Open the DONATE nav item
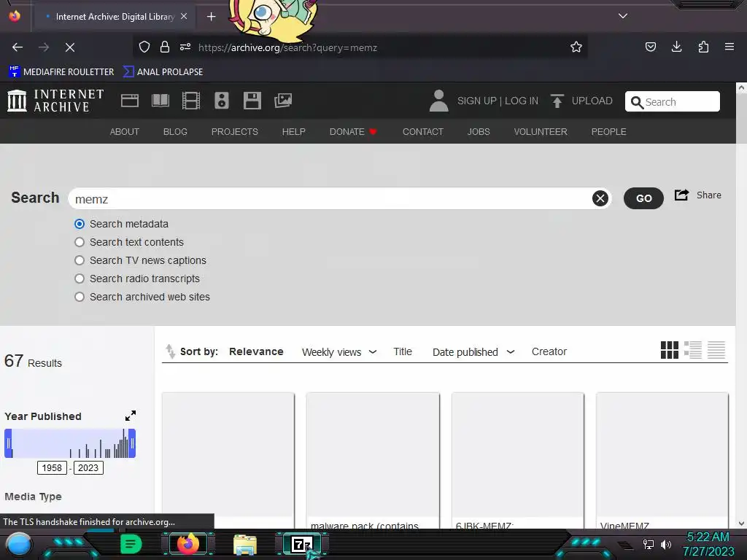The image size is (747, 560). click(353, 132)
